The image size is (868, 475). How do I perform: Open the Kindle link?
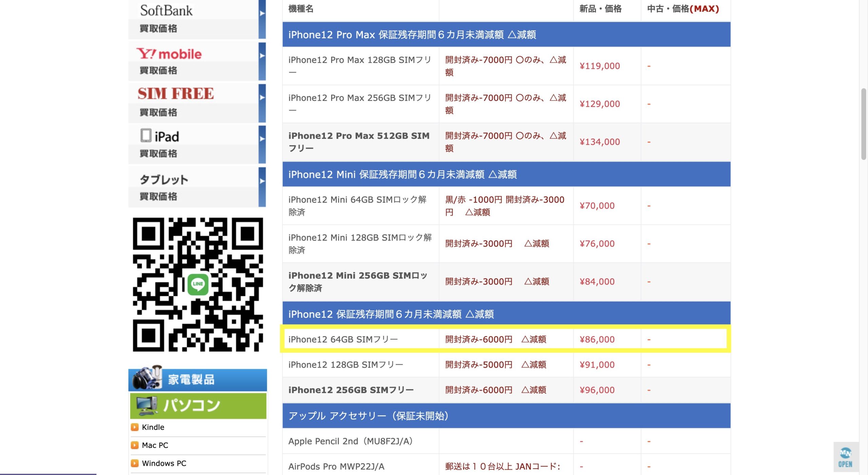(153, 427)
